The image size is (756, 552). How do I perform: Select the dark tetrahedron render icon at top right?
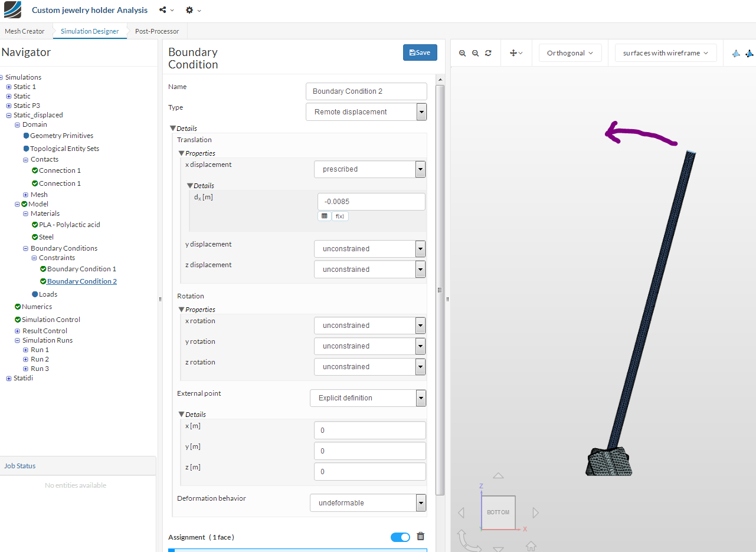pyautogui.click(x=750, y=53)
